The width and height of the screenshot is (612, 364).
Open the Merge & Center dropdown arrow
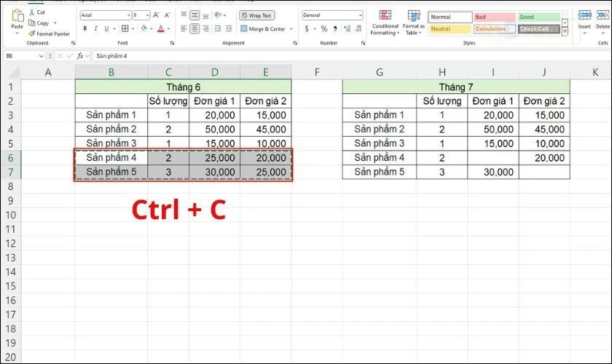coord(291,28)
